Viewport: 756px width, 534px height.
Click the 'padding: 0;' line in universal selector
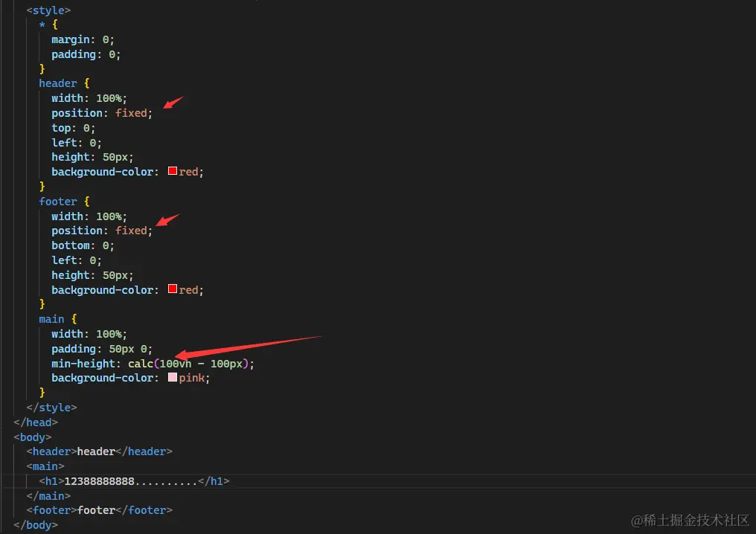tap(86, 54)
